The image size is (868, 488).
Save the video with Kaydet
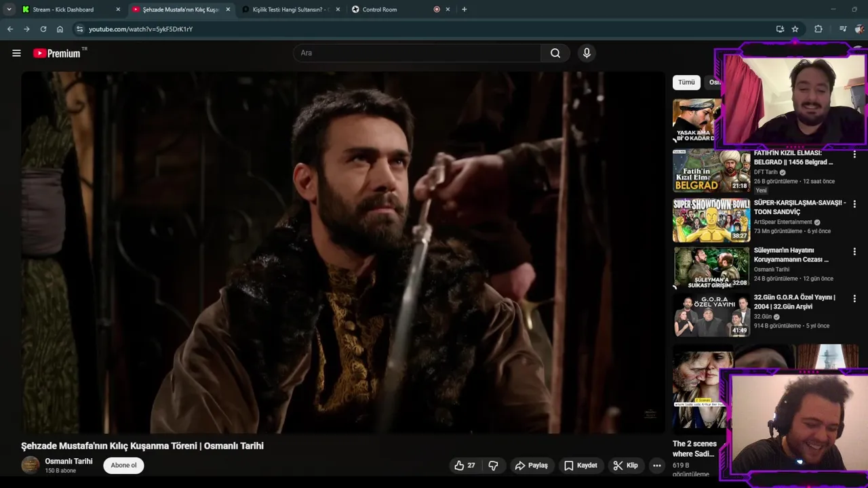tap(580, 466)
